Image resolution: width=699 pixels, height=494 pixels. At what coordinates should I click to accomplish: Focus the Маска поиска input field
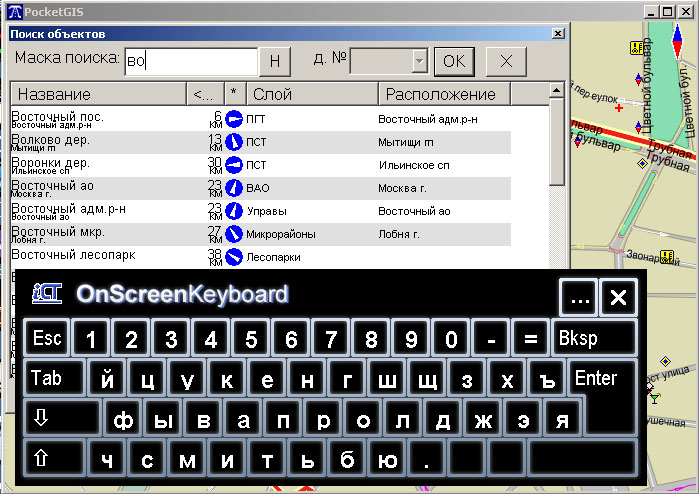click(188, 61)
